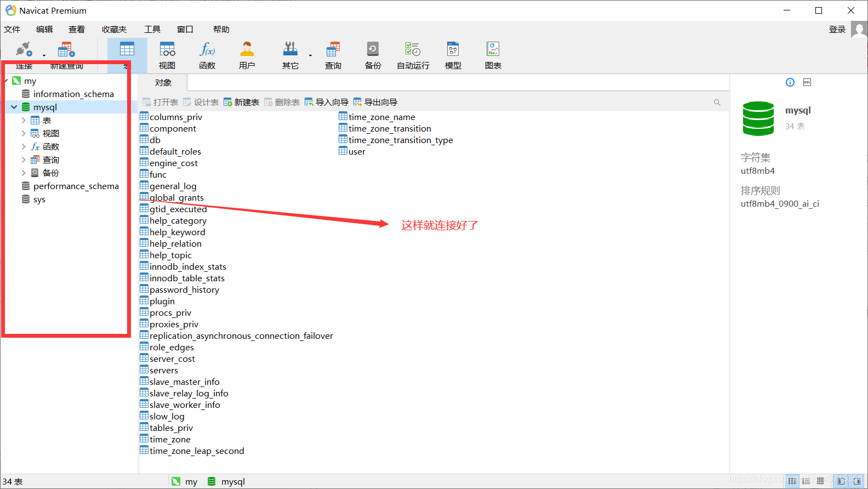Open the 文件 menu
Screen dimensions: 868x489
point(12,30)
